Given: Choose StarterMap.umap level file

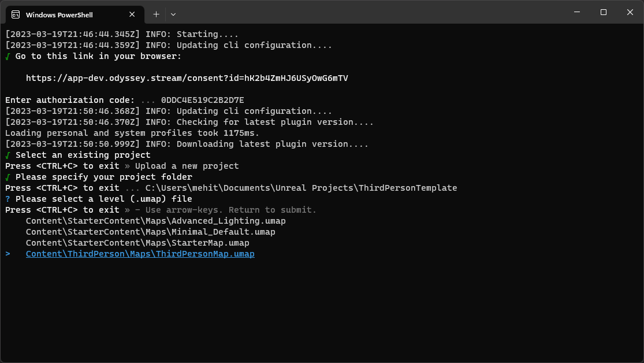Looking at the screenshot, I should (x=137, y=243).
